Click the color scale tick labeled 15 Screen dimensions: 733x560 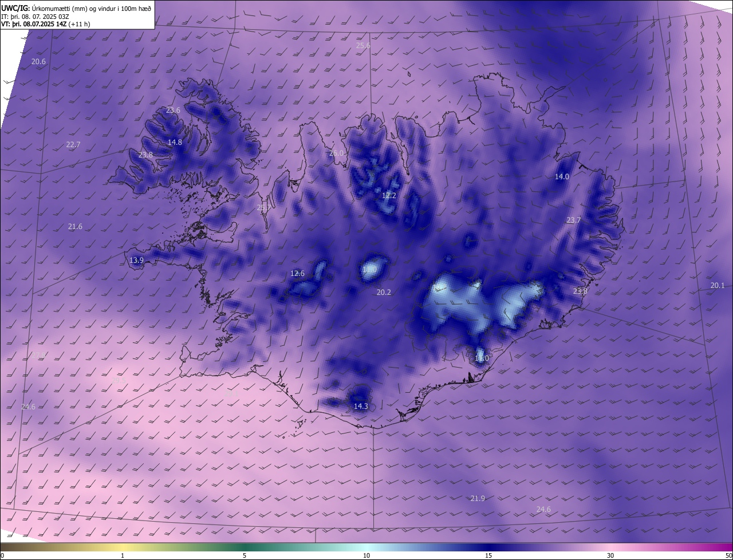[488, 556]
